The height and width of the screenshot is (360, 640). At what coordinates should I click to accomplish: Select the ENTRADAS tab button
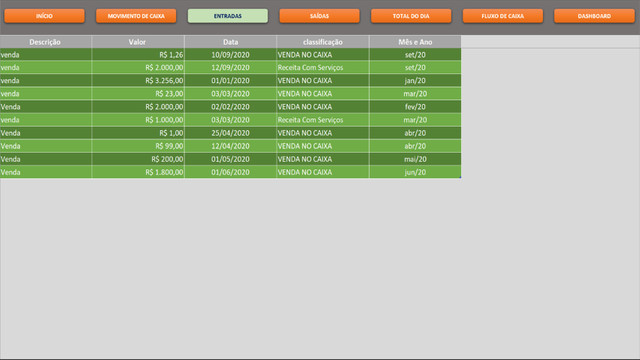tap(228, 16)
